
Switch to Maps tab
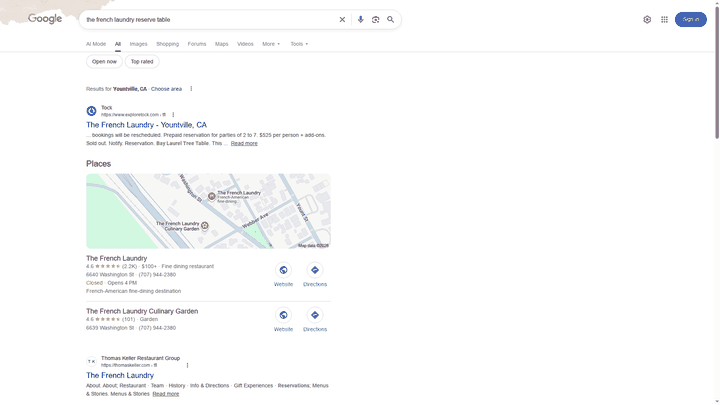(221, 44)
